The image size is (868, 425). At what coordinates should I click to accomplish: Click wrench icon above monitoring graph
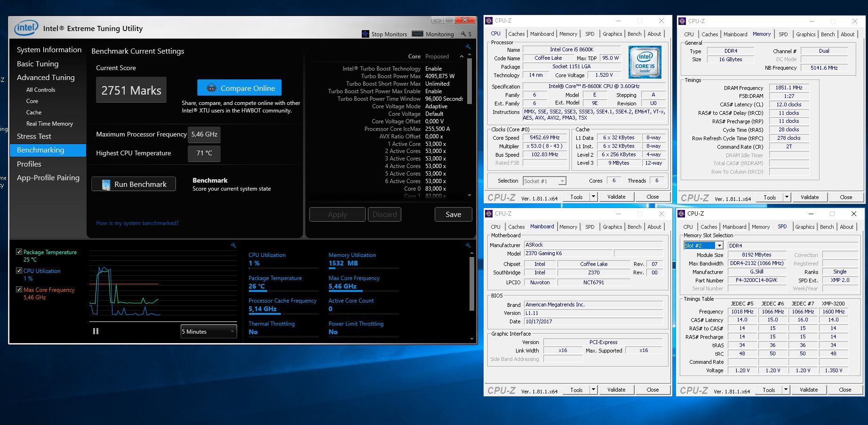tap(233, 245)
